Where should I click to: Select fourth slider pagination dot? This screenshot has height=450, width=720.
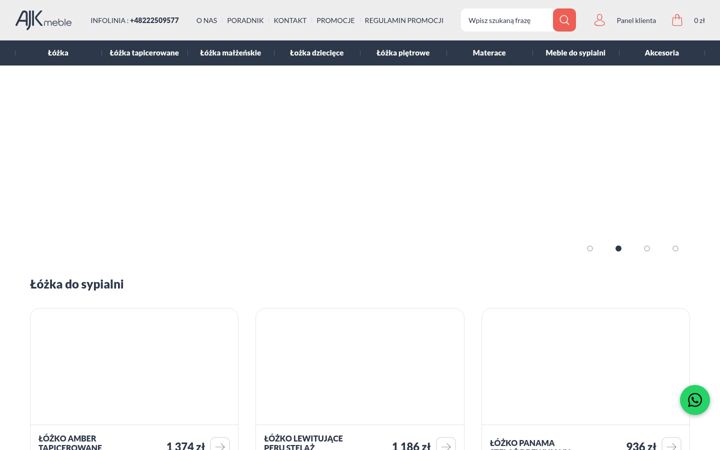pyautogui.click(x=675, y=248)
